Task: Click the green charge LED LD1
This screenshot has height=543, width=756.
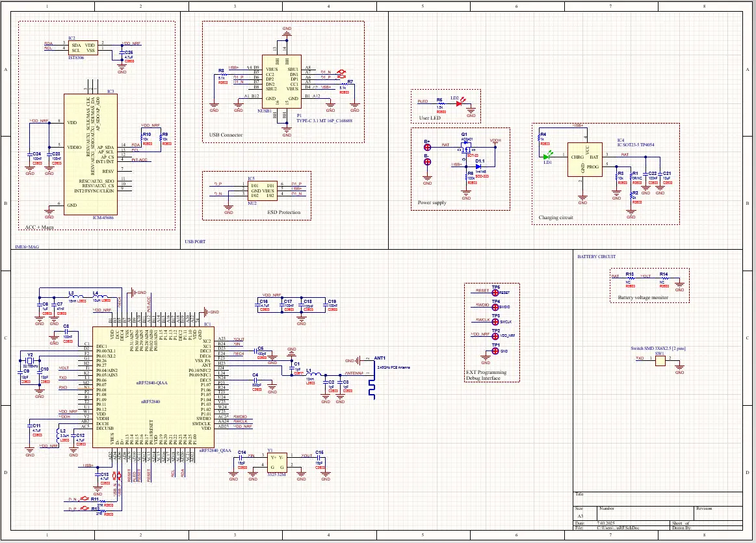Action: coord(547,156)
